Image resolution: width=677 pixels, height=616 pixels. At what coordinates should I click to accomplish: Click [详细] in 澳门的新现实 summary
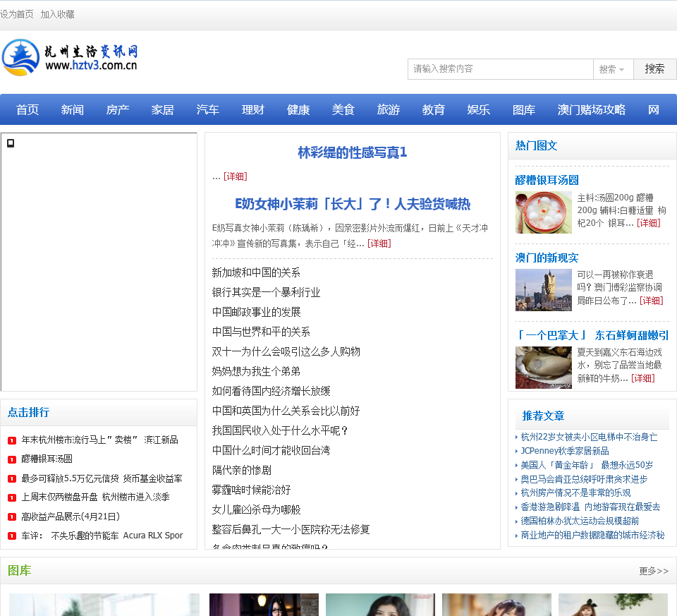pyautogui.click(x=652, y=301)
